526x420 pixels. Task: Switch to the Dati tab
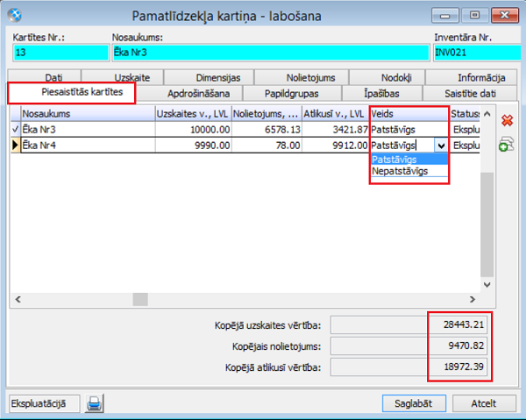point(45,77)
